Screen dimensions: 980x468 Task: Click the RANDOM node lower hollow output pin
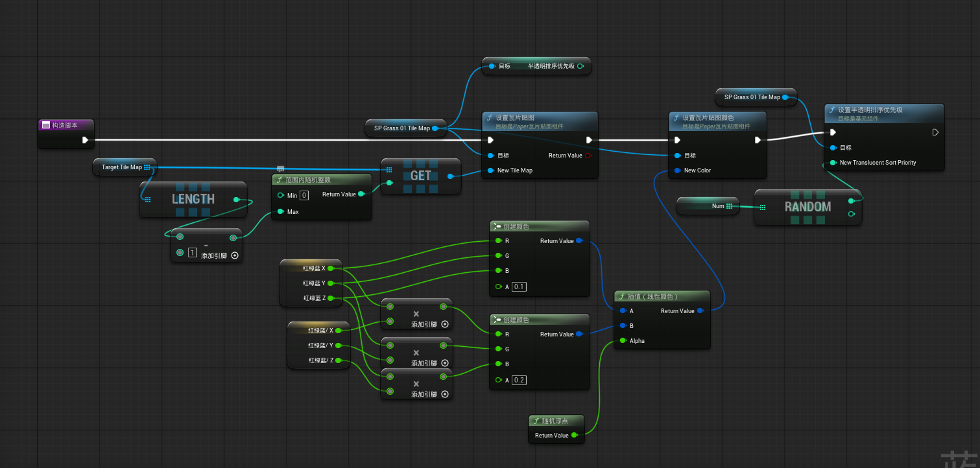click(852, 213)
